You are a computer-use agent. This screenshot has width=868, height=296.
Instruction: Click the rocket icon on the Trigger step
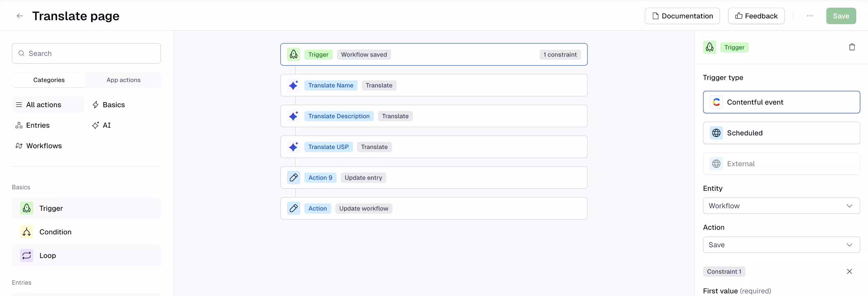pos(294,54)
